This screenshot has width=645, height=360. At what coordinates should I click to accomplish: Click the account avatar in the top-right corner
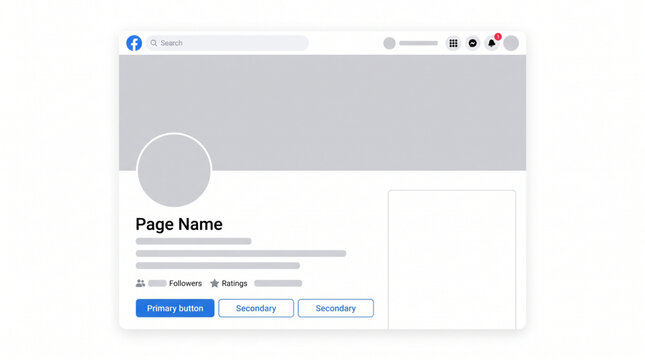511,43
